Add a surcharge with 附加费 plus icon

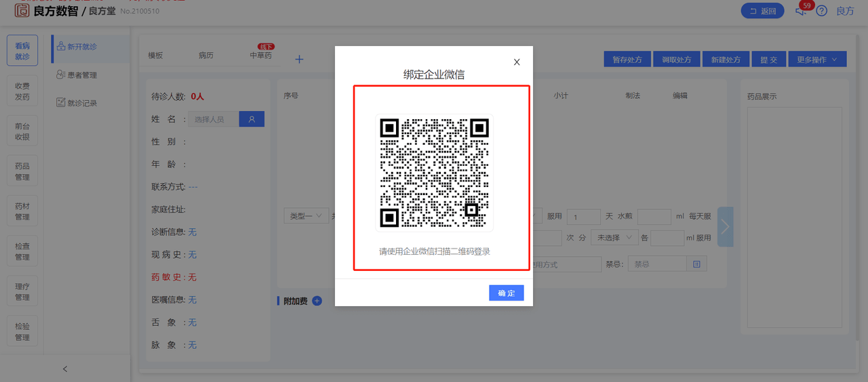click(317, 301)
